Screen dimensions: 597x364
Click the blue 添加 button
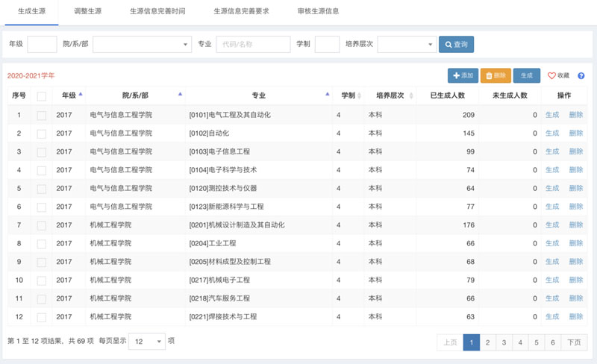(463, 75)
